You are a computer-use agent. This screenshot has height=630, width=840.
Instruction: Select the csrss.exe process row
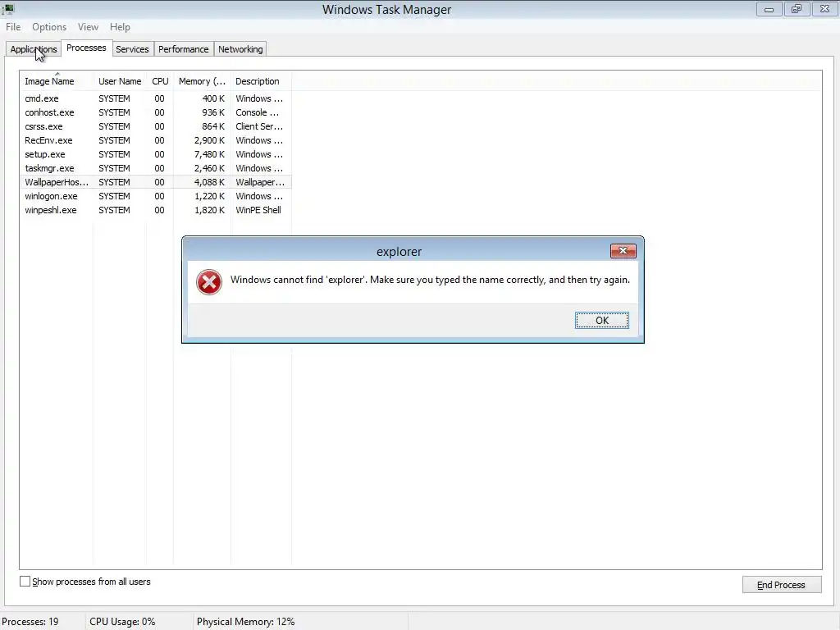click(x=156, y=126)
